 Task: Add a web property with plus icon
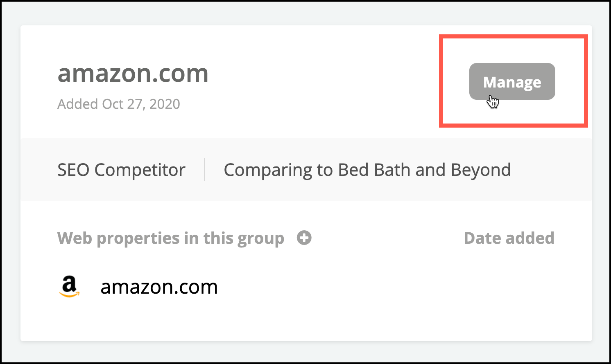[304, 238]
